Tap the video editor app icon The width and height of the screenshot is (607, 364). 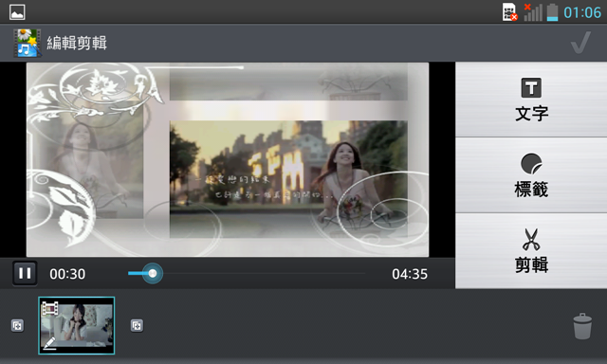pos(28,43)
